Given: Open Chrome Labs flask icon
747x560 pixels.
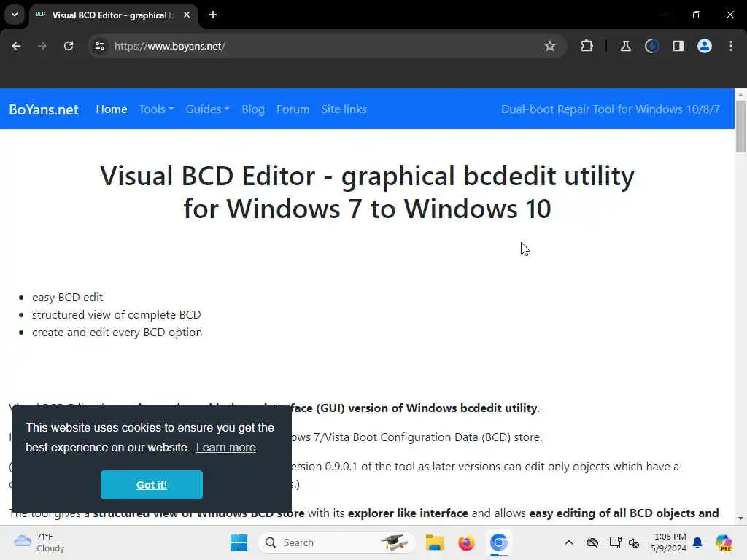Looking at the screenshot, I should [x=625, y=46].
